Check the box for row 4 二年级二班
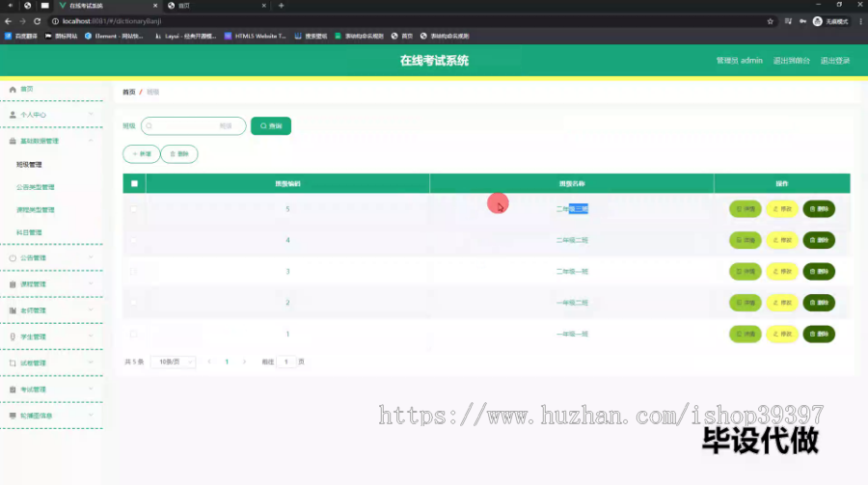 pyautogui.click(x=133, y=240)
